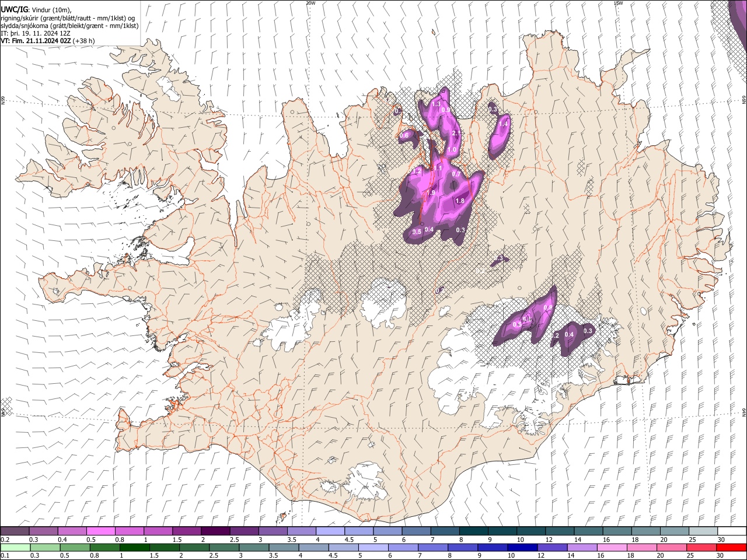Click the 1.8 snowfall value on the map
This screenshot has height=560, width=747.
click(x=459, y=201)
